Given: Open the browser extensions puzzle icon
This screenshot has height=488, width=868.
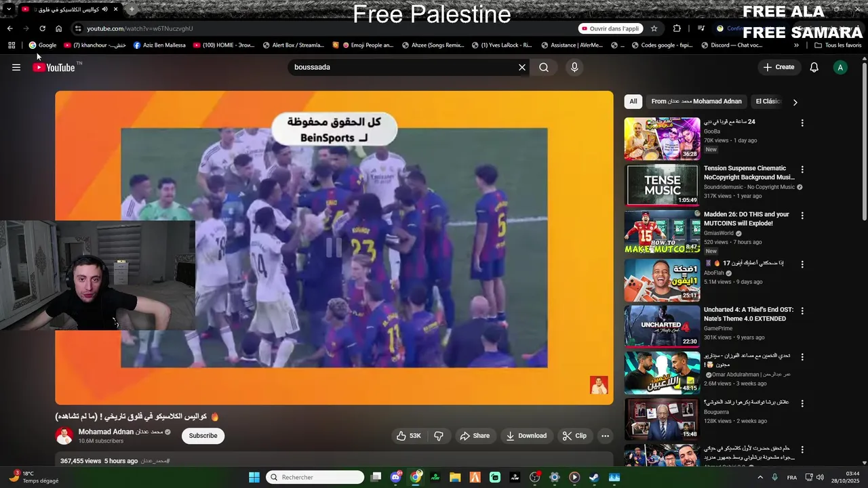Looking at the screenshot, I should pyautogui.click(x=677, y=28).
